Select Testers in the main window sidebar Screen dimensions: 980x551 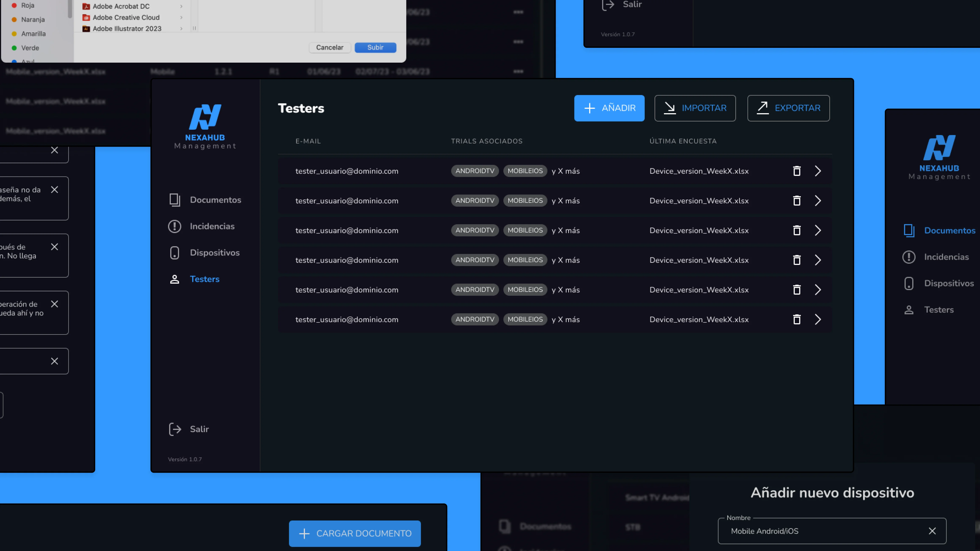(x=194, y=279)
